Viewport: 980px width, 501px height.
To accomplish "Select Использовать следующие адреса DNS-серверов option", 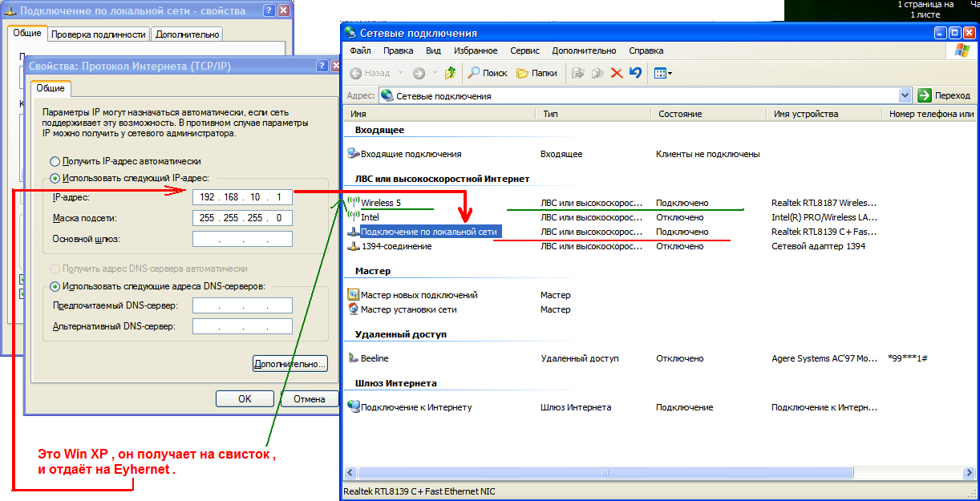I will pyautogui.click(x=55, y=286).
